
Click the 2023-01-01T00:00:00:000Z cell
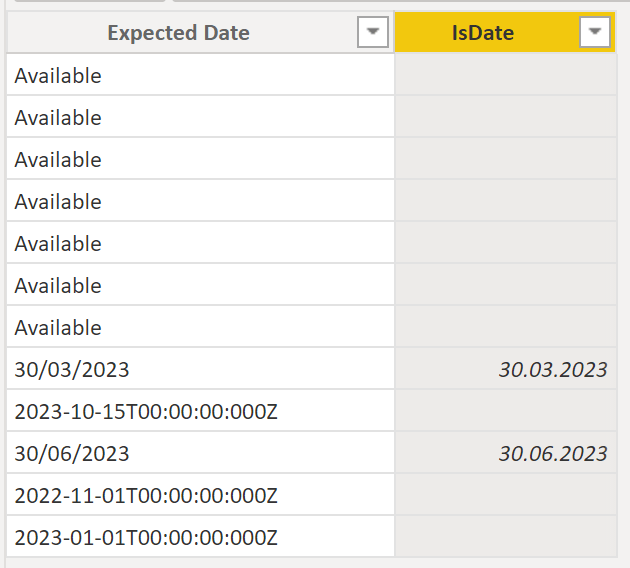pyautogui.click(x=200, y=537)
